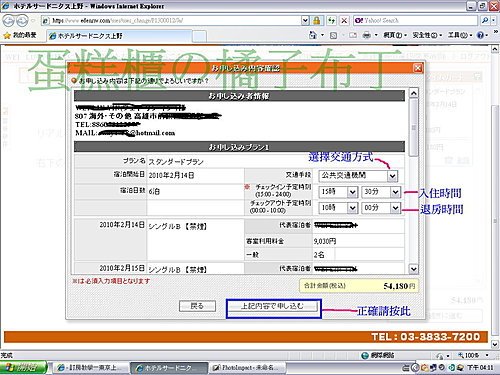Viewport: 500px width, 375px height.
Task: Click the Help question mark icon
Action: coord(480,35)
